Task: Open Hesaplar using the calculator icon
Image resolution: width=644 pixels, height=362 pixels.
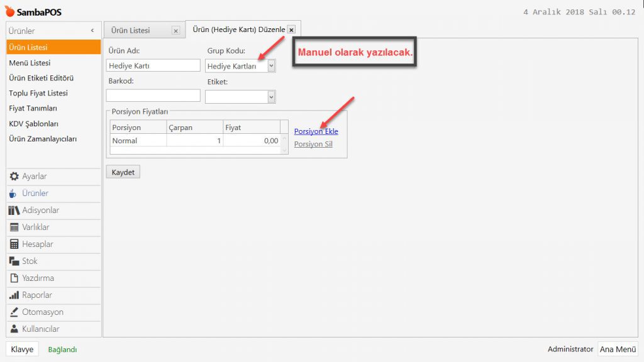Action: tap(14, 244)
